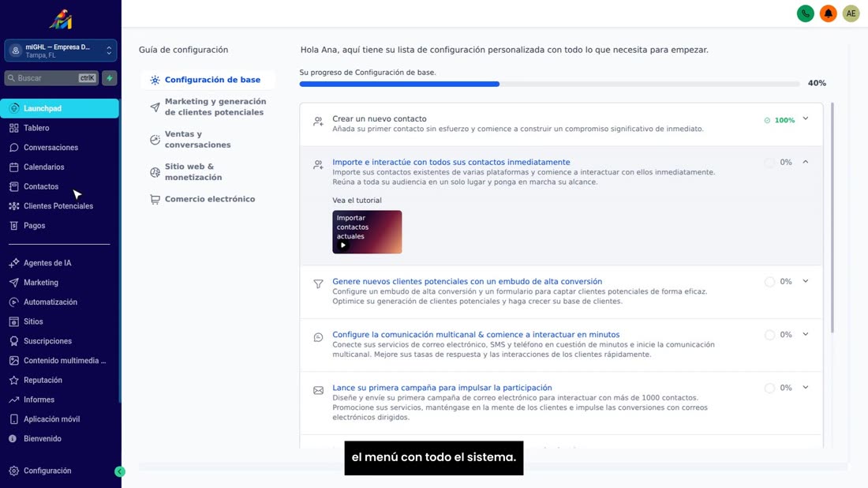Click the green lightning quick actions icon
868x488 pixels.
point(110,78)
